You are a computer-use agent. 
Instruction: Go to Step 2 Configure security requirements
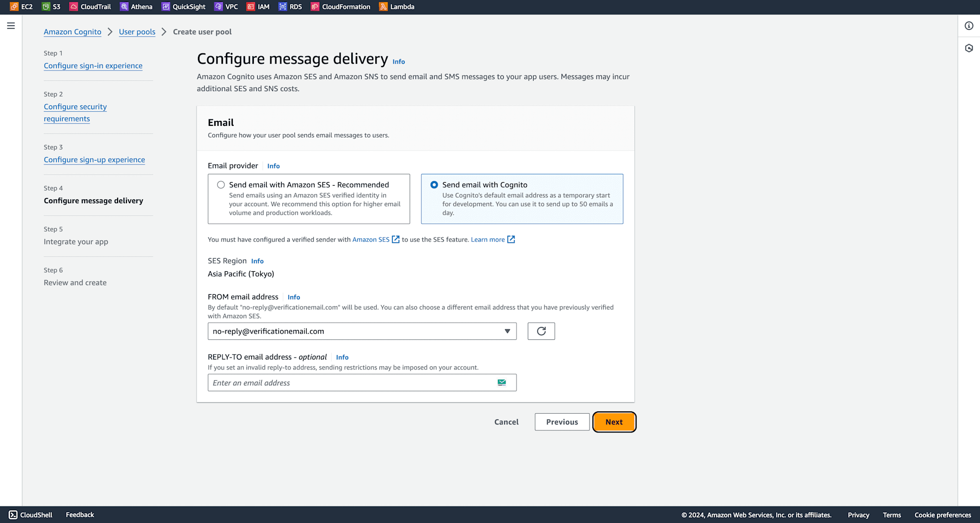point(75,113)
